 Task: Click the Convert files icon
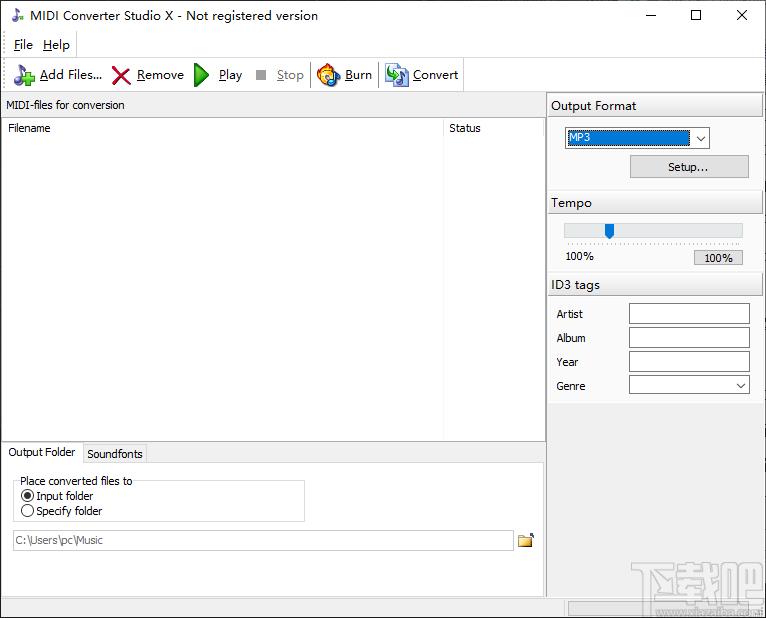[397, 75]
